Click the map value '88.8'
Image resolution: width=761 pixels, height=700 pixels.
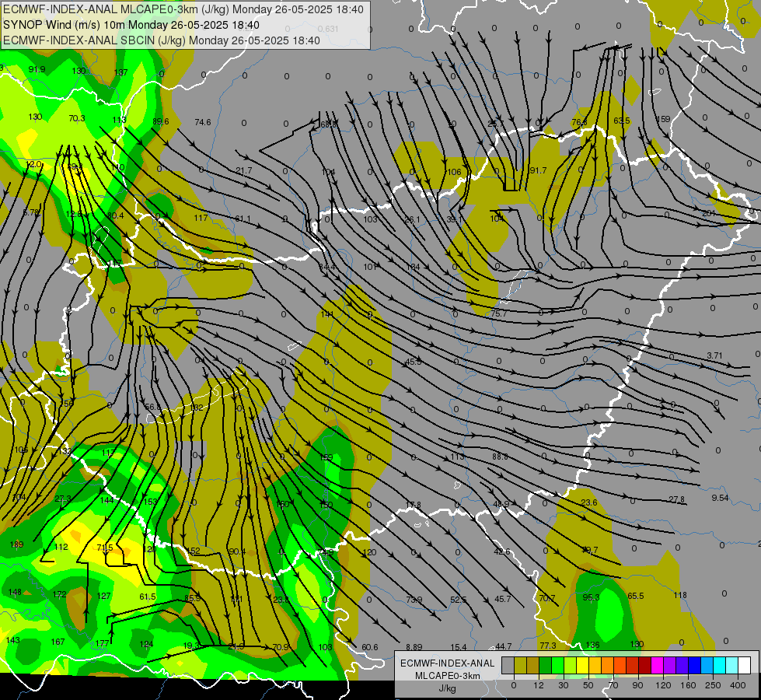coord(500,457)
